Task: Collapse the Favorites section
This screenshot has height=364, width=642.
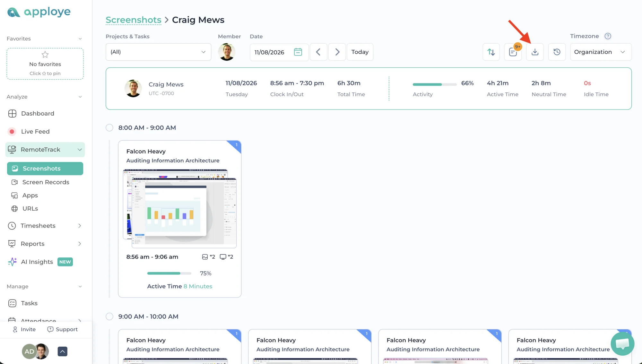Action: [80, 39]
